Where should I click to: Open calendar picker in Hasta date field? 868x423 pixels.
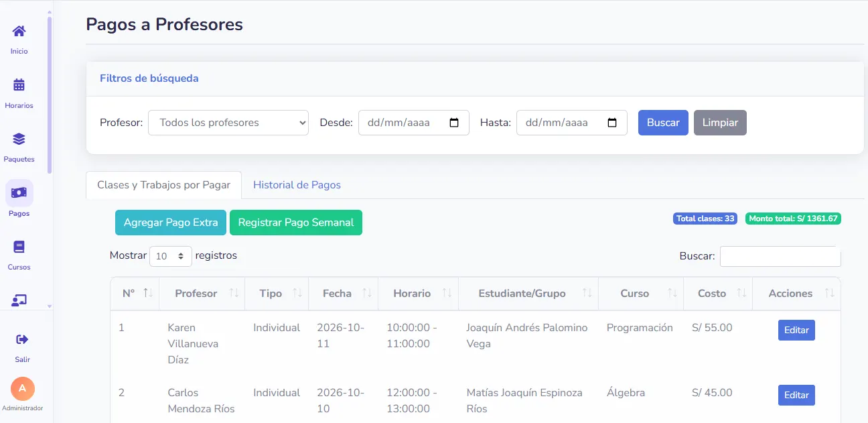click(x=612, y=123)
